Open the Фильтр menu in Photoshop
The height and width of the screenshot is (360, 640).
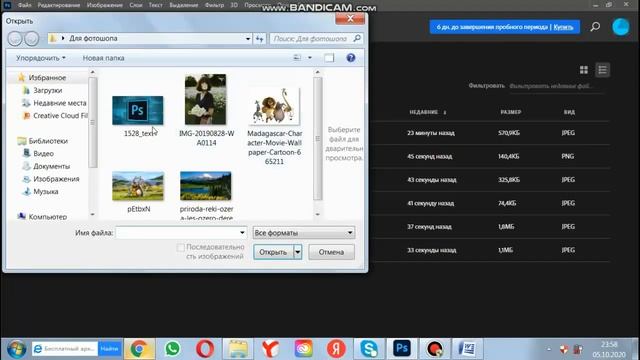(214, 5)
